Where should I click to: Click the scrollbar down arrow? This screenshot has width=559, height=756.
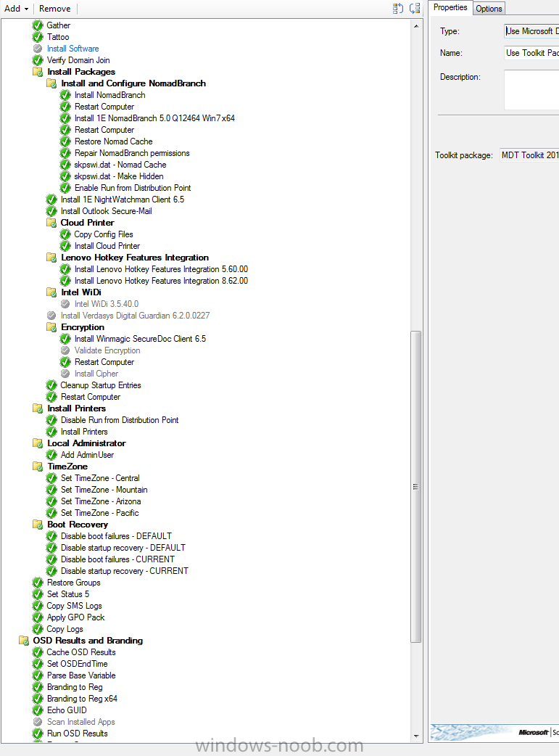coord(416,736)
